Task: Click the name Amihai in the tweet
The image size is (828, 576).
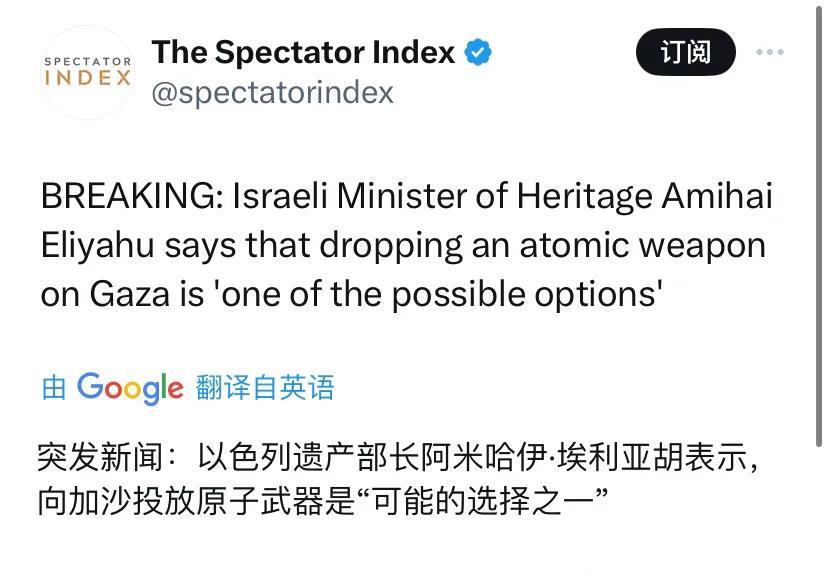Action: (x=718, y=197)
